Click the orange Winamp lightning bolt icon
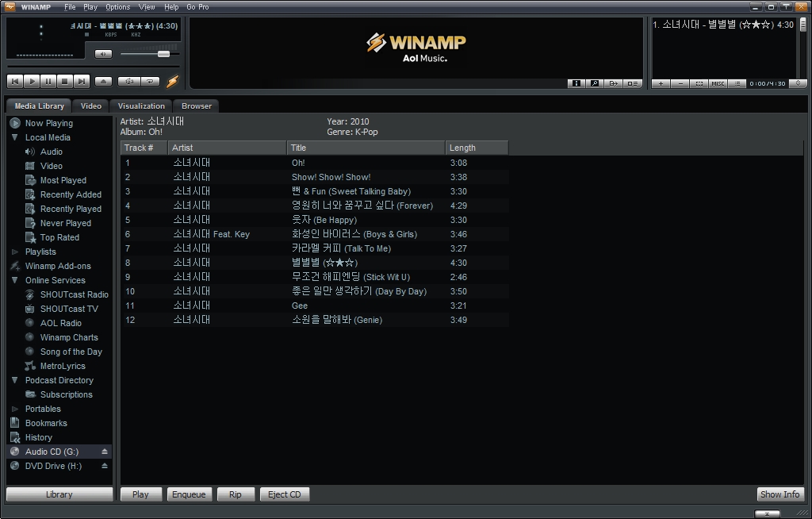Viewport: 812px width, 519px height. pyautogui.click(x=172, y=82)
